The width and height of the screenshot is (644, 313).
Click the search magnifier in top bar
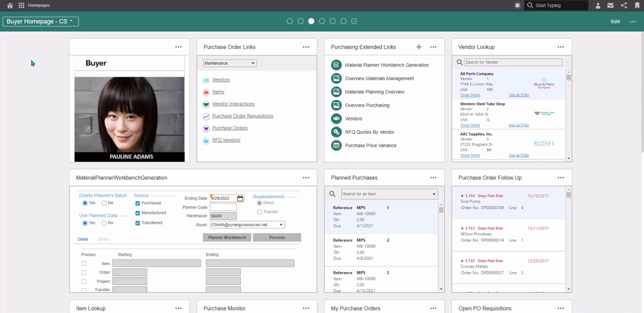(x=530, y=6)
